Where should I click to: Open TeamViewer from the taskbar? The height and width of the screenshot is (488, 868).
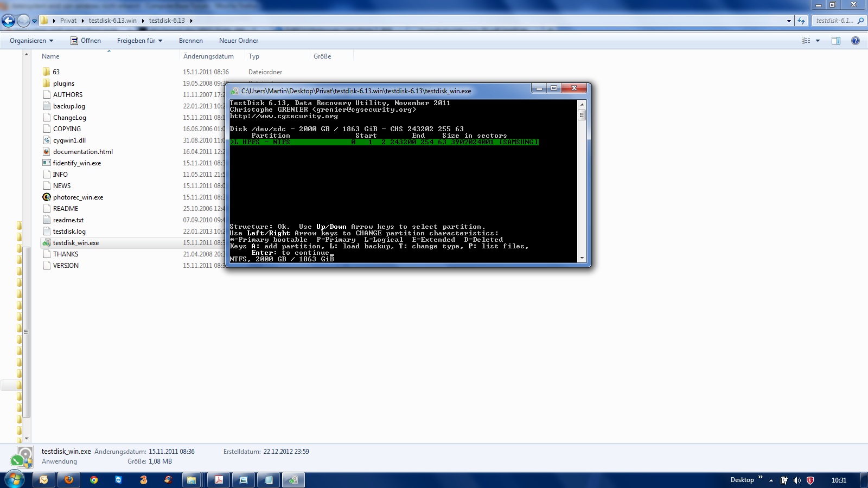point(119,480)
